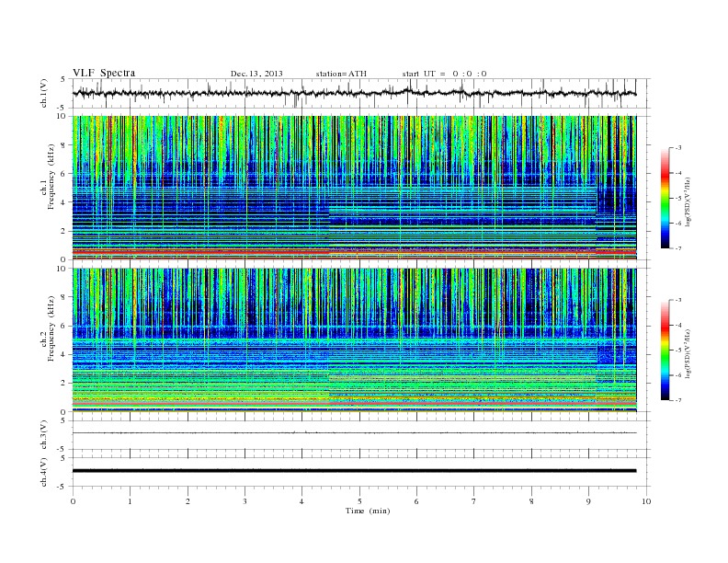Click the ch.1 waveform trace panel
The image size is (728, 563).
pos(361,93)
